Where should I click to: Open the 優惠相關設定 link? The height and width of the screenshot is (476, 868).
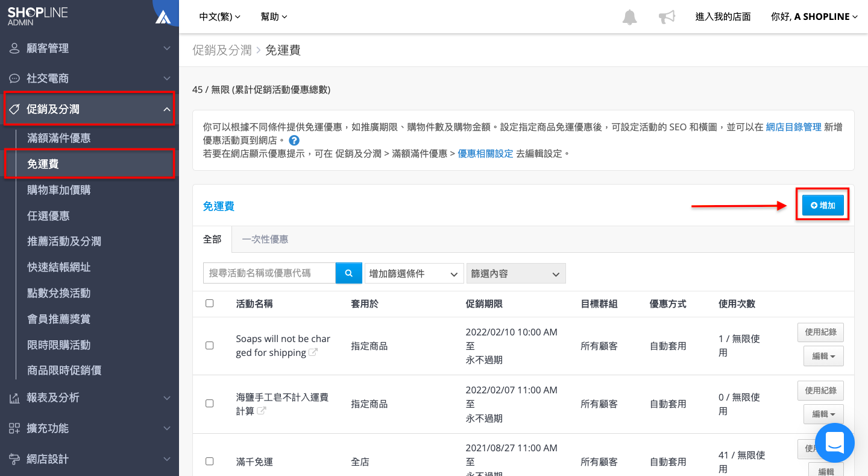tap(485, 154)
